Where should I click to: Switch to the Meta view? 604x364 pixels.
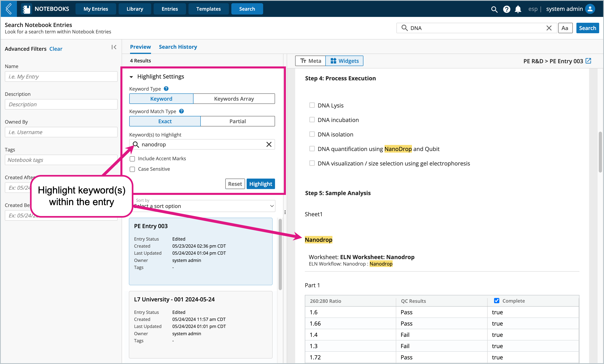[x=311, y=61]
